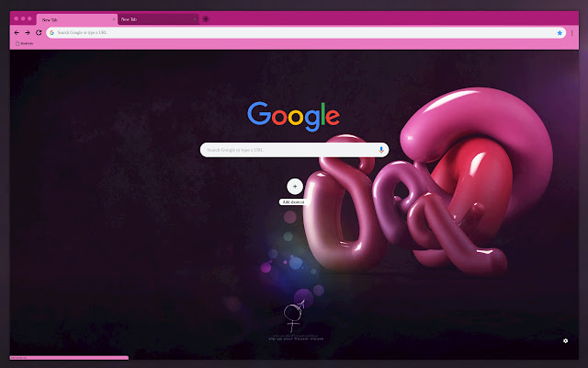
Task: Open Customize page gear icon
Action: pos(566,340)
